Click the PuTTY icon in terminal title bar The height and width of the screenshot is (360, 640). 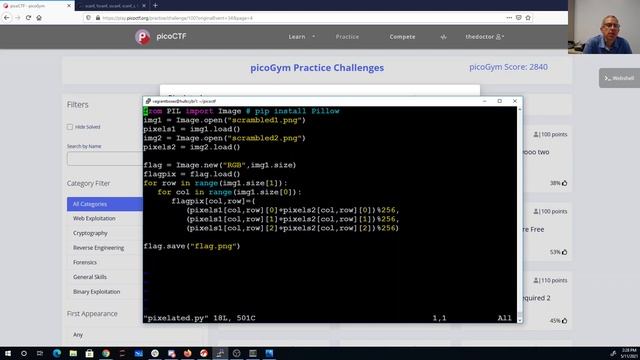pyautogui.click(x=148, y=101)
